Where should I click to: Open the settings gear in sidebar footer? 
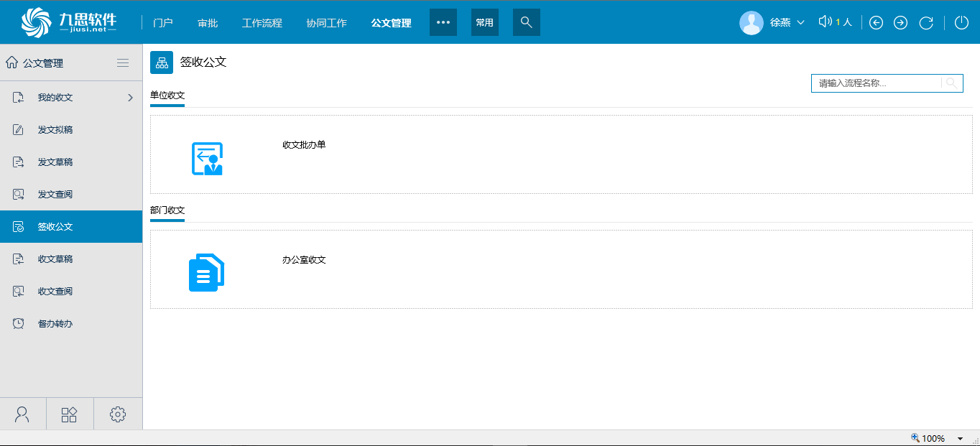tap(118, 414)
